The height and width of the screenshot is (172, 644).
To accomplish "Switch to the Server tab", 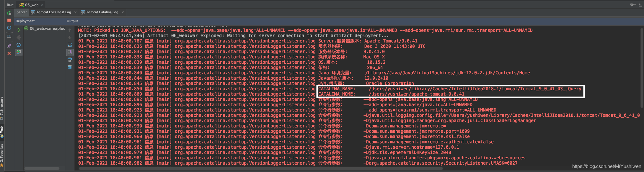I will pyautogui.click(x=22, y=12).
